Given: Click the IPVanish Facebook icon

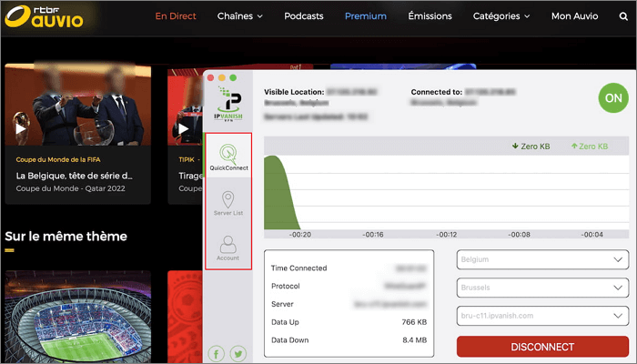Looking at the screenshot, I should click(x=217, y=354).
